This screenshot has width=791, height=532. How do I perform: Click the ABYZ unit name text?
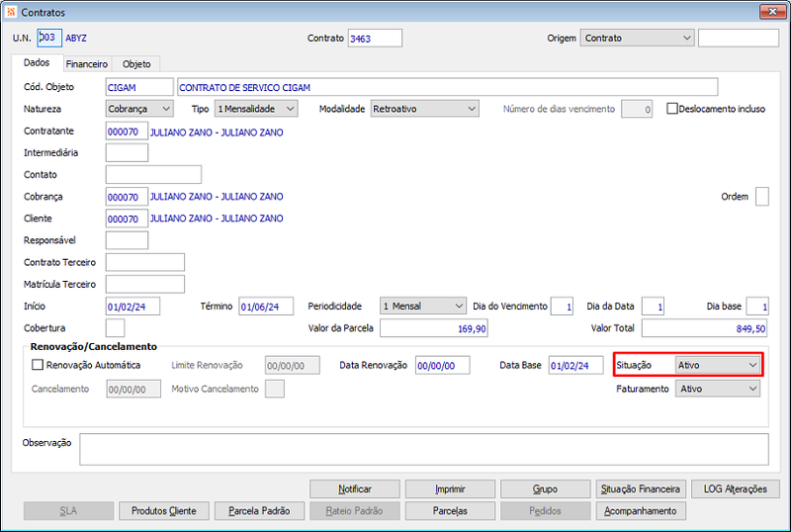(76, 38)
